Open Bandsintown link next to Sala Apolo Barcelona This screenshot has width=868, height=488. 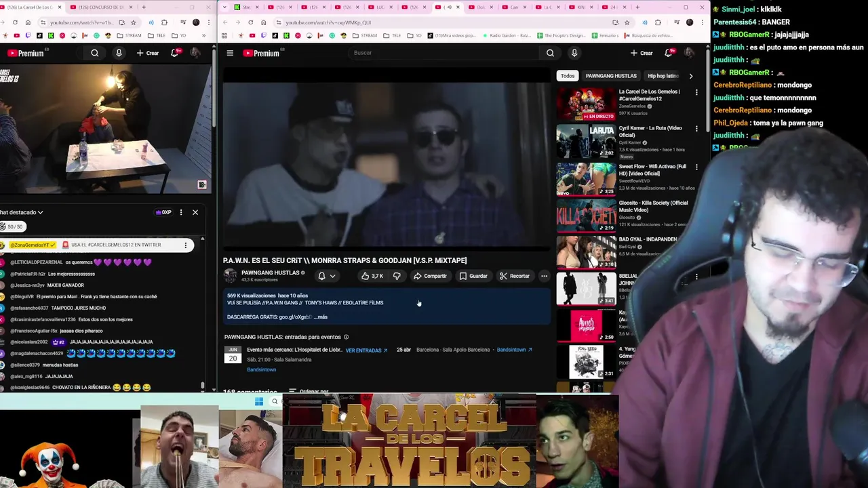[514, 350]
